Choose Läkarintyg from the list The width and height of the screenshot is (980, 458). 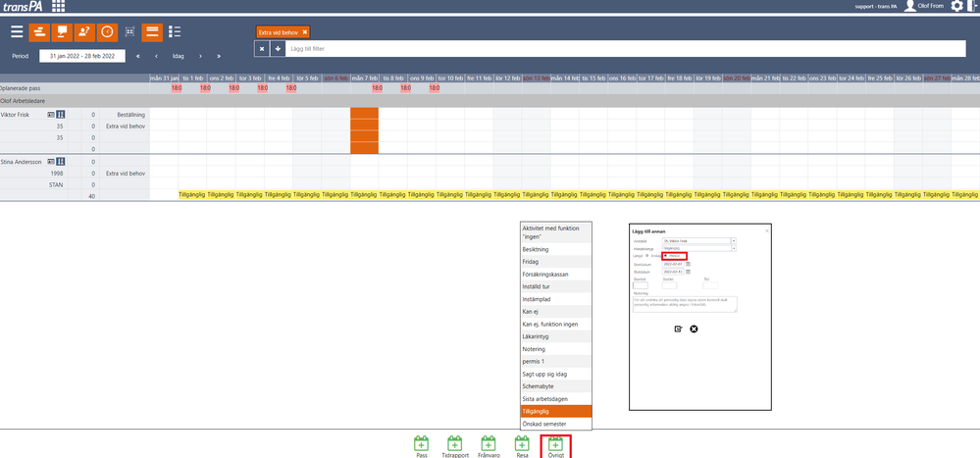(x=555, y=336)
